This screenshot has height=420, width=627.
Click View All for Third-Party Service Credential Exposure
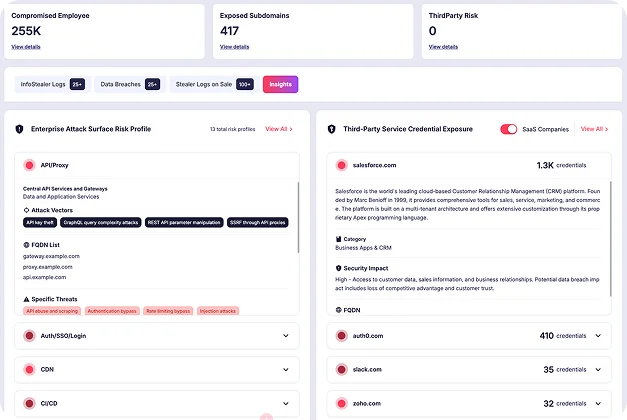click(x=594, y=129)
